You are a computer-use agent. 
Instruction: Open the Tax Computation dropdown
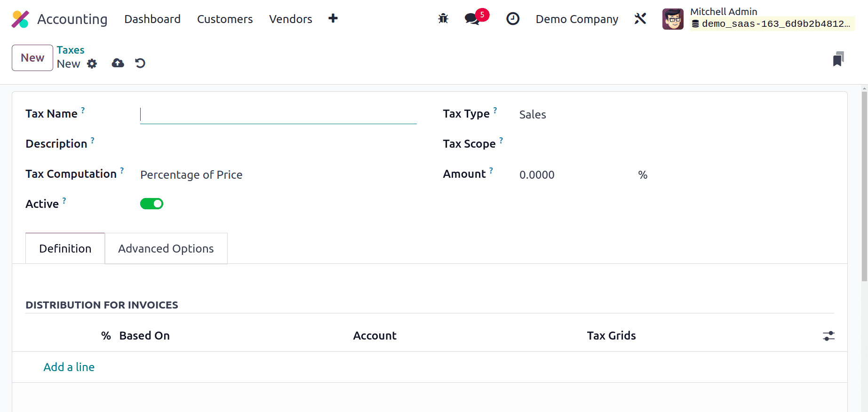click(278, 175)
